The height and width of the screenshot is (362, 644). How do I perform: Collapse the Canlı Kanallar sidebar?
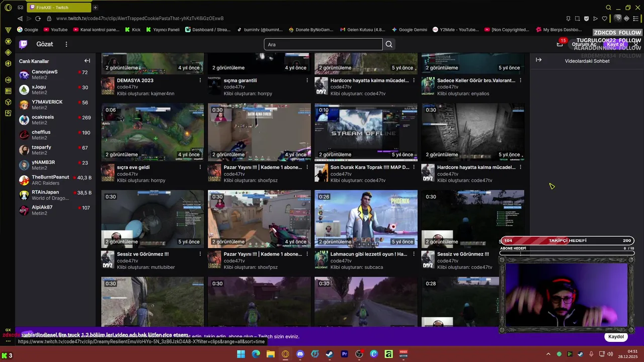tap(87, 61)
